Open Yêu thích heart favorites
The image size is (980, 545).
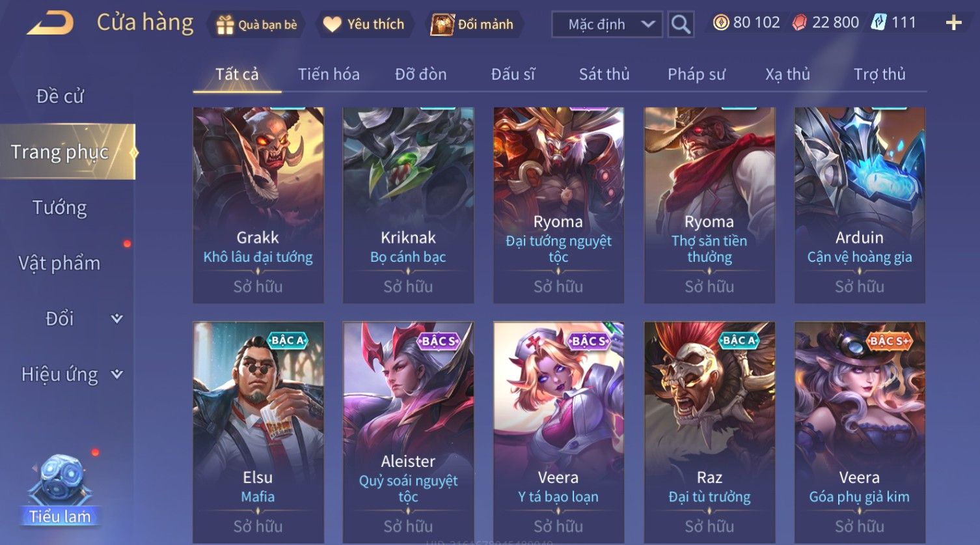333,25
